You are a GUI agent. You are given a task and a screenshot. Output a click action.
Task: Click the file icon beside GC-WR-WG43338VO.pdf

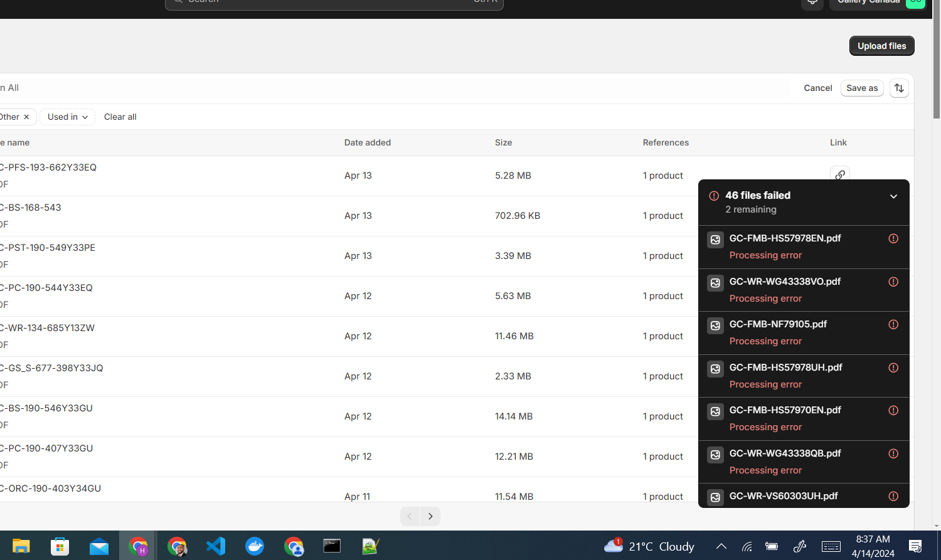(x=715, y=283)
